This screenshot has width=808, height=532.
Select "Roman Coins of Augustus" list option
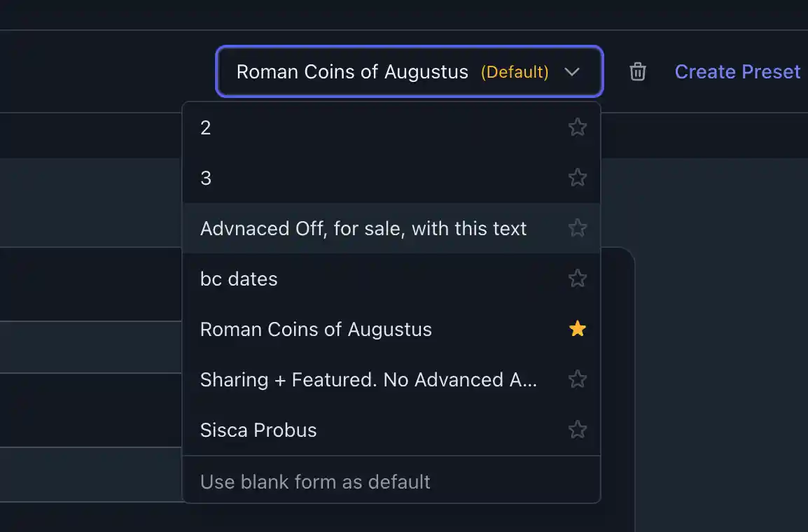click(316, 329)
